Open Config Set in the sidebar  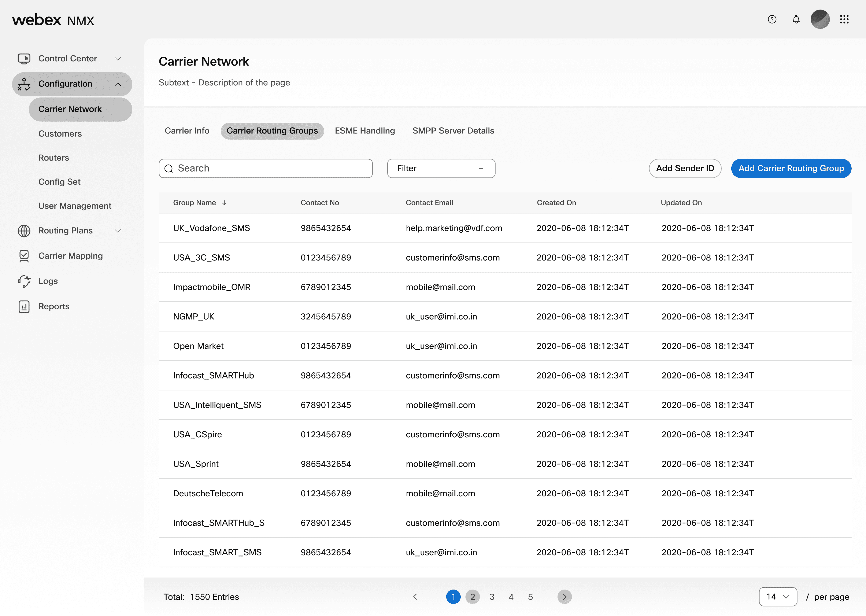coord(59,182)
